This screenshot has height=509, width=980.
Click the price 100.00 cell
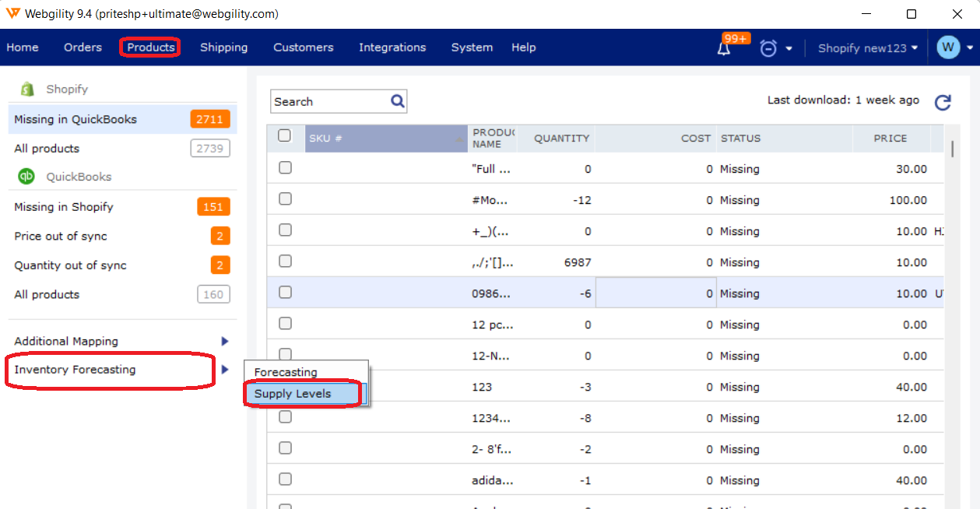(908, 200)
